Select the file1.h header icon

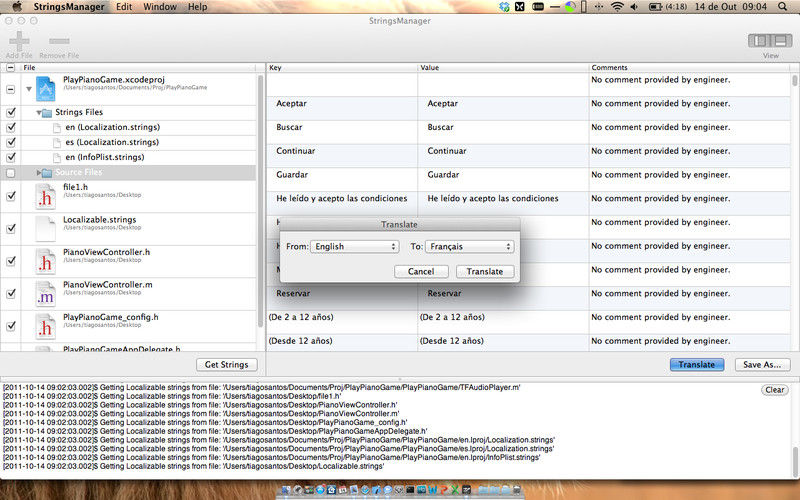click(45, 196)
